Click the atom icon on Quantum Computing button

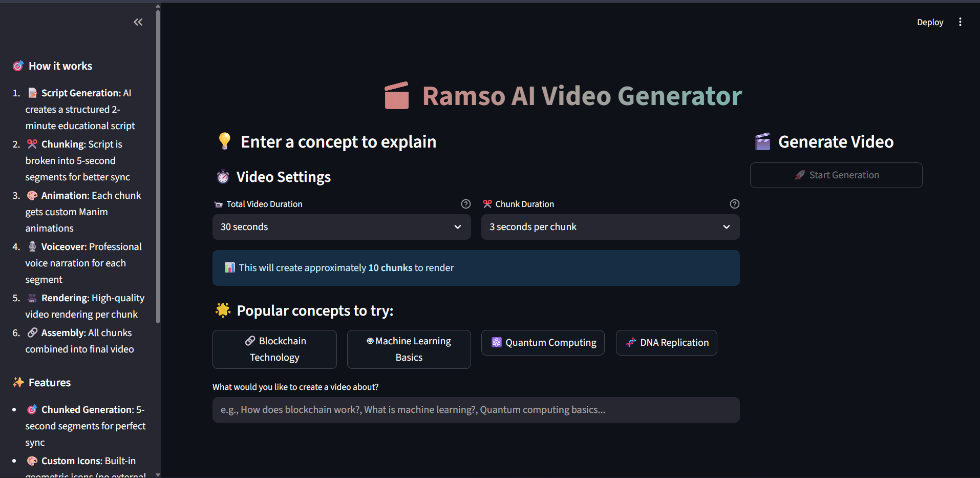point(496,342)
